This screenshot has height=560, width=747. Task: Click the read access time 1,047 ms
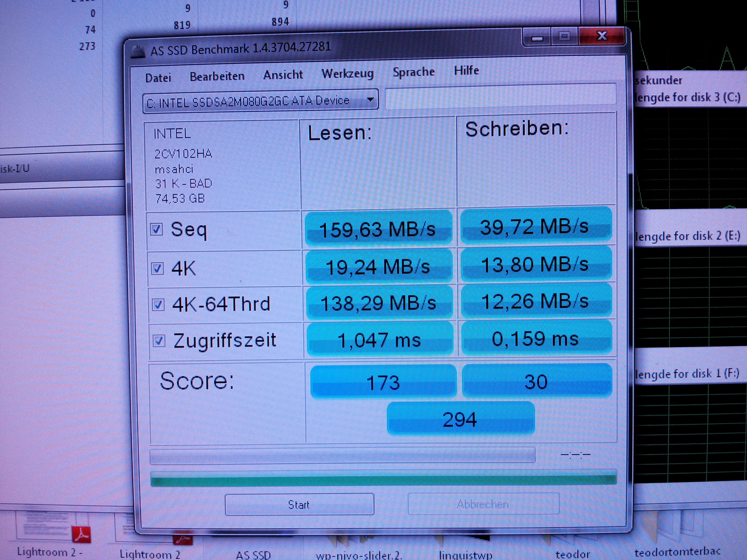coord(380,339)
